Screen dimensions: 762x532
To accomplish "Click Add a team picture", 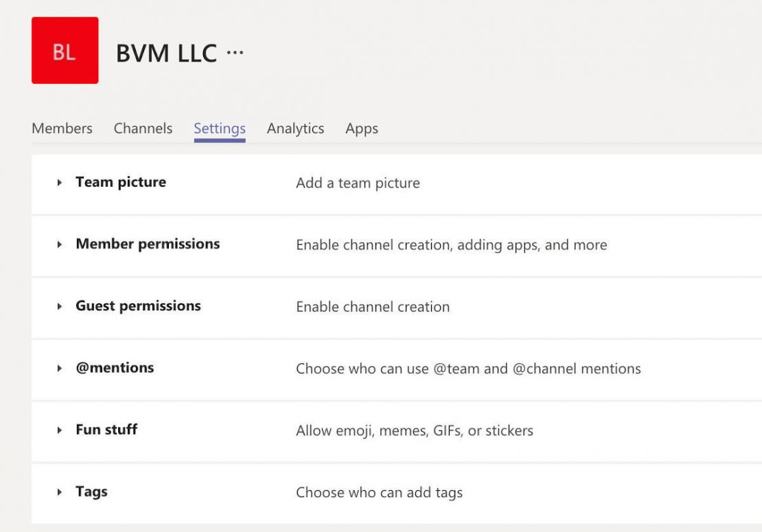I will 357,183.
